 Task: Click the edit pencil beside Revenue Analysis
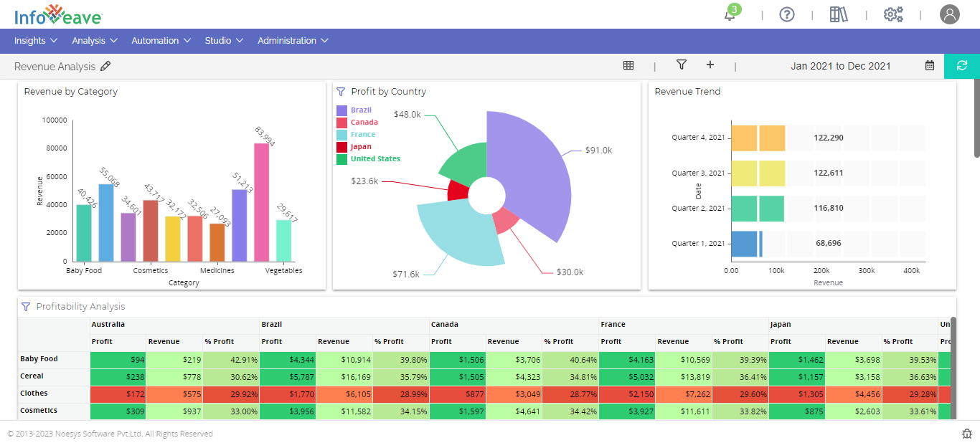(105, 66)
